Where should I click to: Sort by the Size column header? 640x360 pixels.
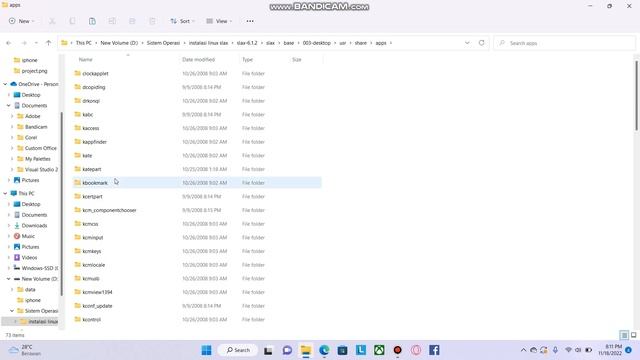[x=297, y=60]
